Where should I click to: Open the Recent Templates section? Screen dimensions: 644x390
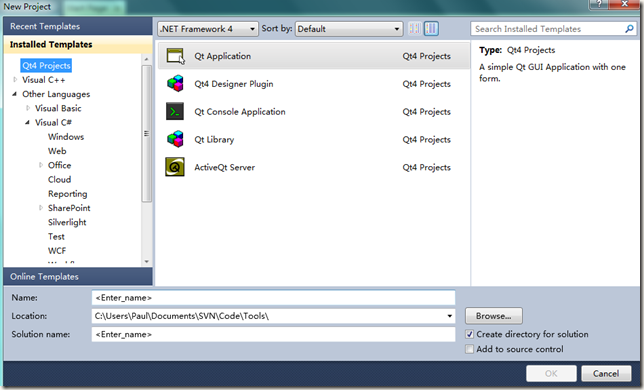pos(78,26)
